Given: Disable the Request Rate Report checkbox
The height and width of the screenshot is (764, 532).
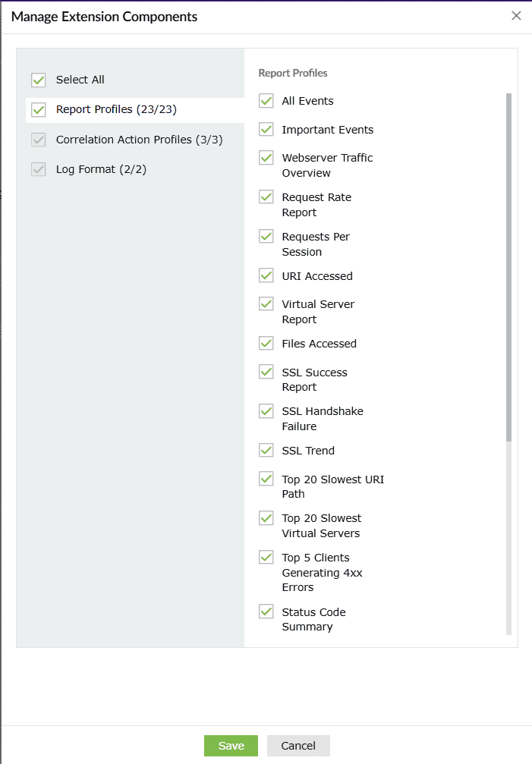Looking at the screenshot, I should [266, 197].
